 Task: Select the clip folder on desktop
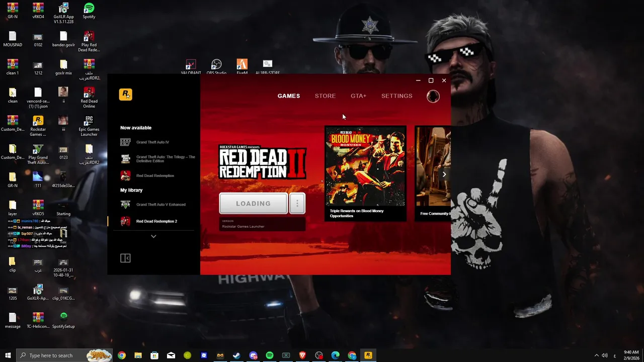coord(13,264)
